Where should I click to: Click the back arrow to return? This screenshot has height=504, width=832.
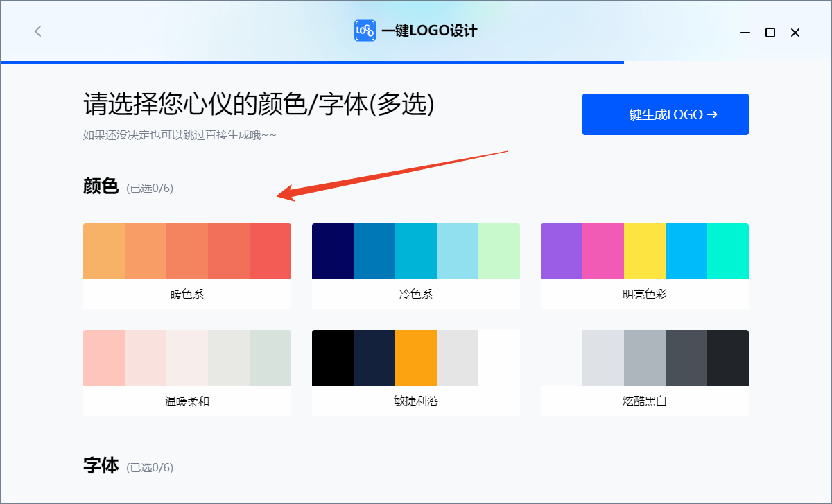[37, 31]
